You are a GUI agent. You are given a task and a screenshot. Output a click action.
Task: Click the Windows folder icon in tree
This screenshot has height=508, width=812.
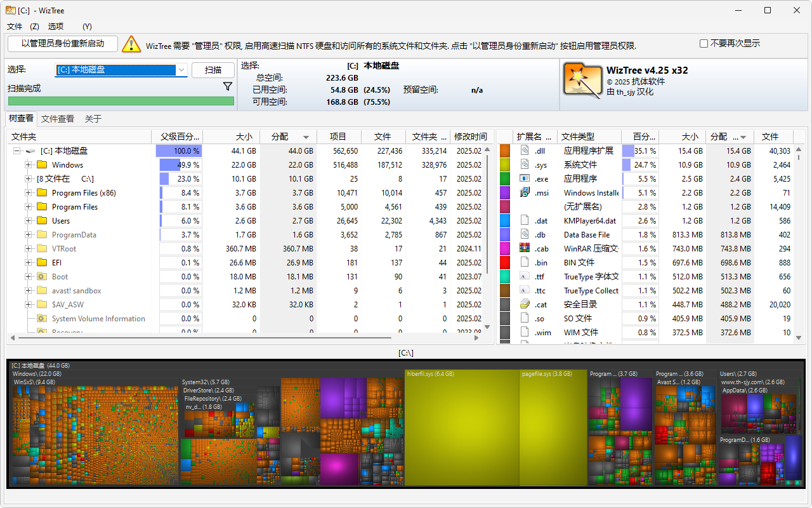[x=42, y=165]
